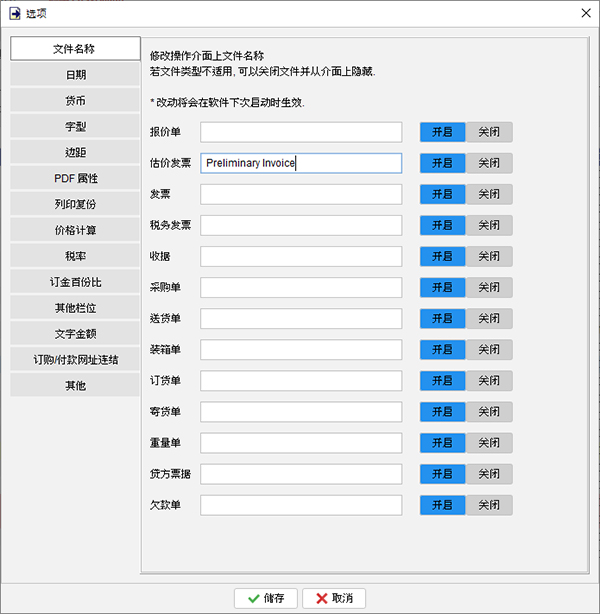Set 发票 to 关闭
The height and width of the screenshot is (614, 600).
(489, 194)
